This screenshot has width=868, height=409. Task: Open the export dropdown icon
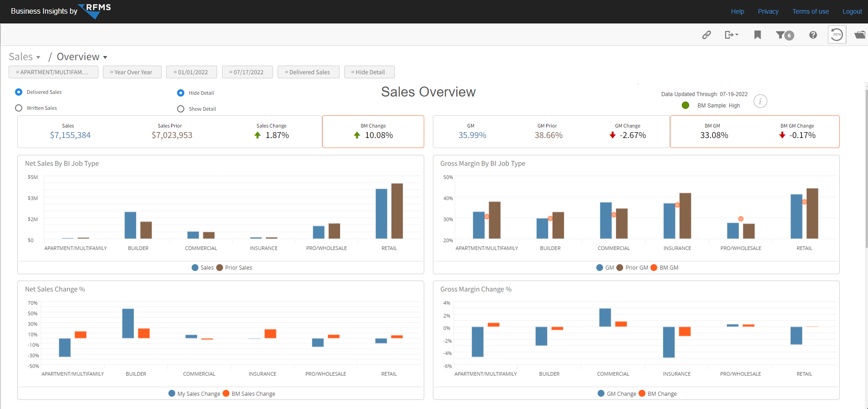click(731, 35)
